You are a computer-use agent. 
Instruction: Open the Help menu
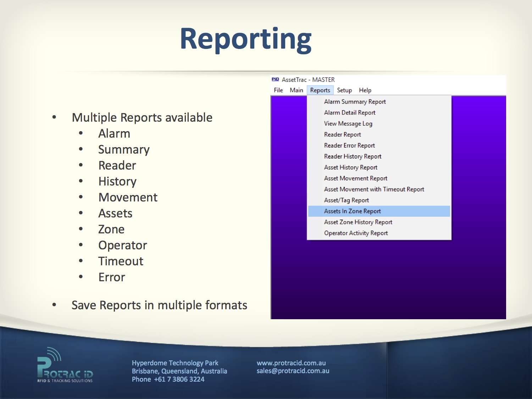[365, 90]
